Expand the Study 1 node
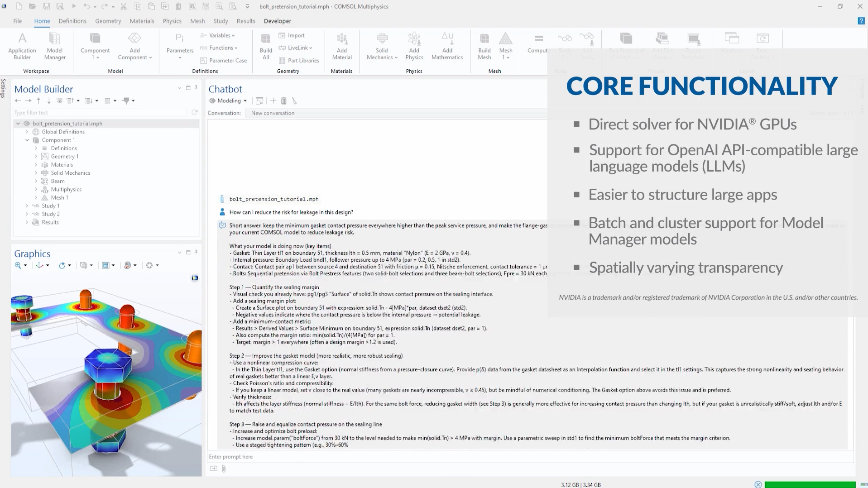 point(27,206)
